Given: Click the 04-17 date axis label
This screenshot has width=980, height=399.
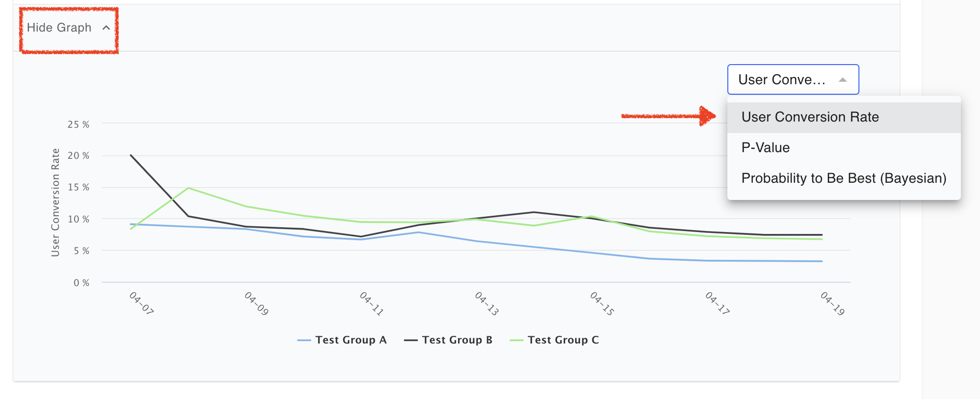Looking at the screenshot, I should pos(717,303).
